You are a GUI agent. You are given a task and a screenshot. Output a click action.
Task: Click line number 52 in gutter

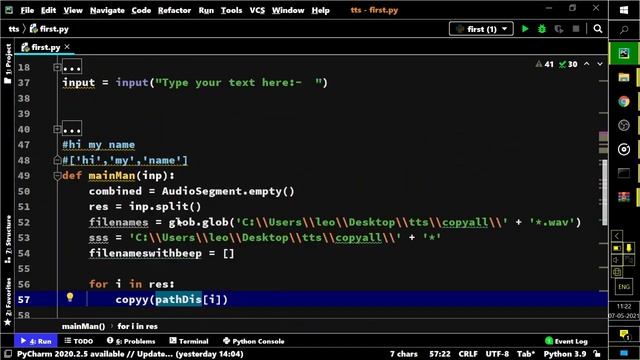click(x=24, y=222)
